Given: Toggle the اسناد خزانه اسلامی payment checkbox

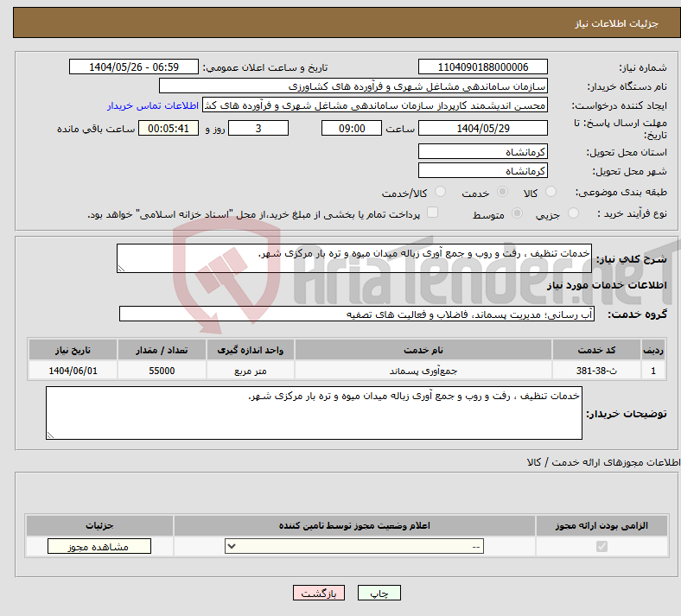Looking at the screenshot, I should point(433,213).
